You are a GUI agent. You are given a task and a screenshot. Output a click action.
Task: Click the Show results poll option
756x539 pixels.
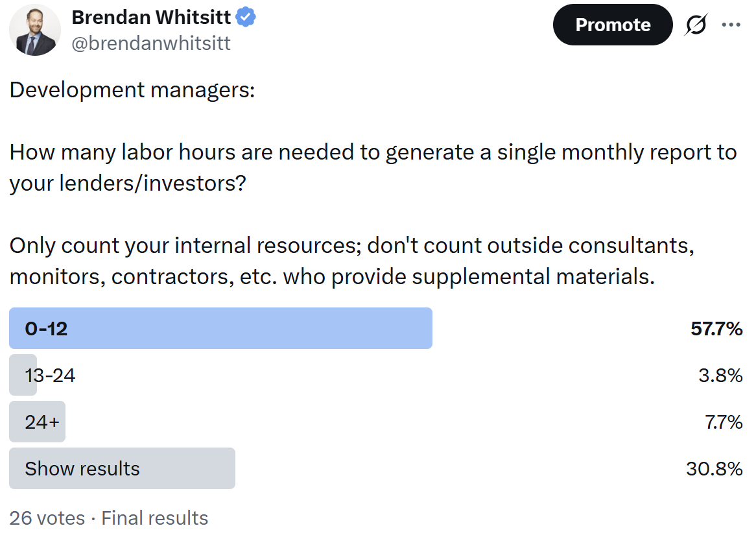click(122, 468)
